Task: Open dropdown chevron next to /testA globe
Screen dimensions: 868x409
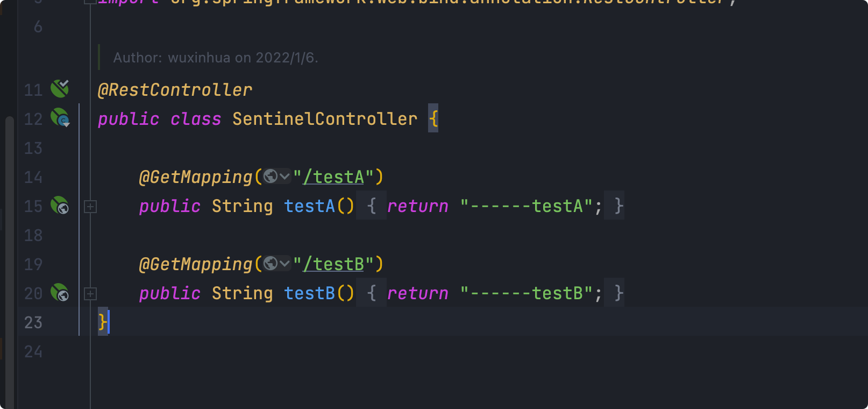Action: click(x=284, y=176)
